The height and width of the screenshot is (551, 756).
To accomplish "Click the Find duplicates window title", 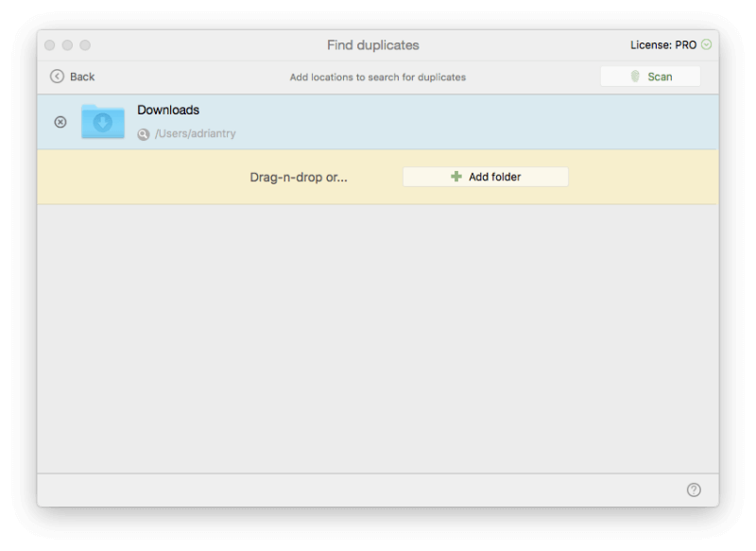I will pos(373,44).
